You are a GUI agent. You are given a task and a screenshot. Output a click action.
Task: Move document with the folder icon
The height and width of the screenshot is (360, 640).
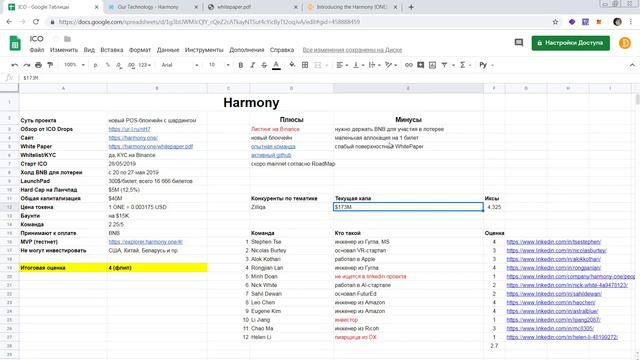point(67,39)
